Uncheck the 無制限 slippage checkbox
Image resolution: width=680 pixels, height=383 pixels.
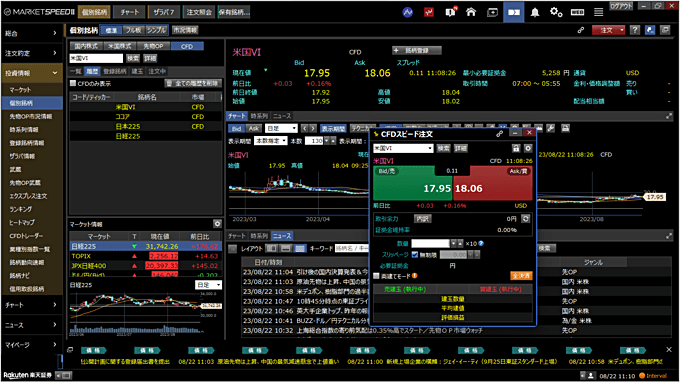[x=415, y=255]
